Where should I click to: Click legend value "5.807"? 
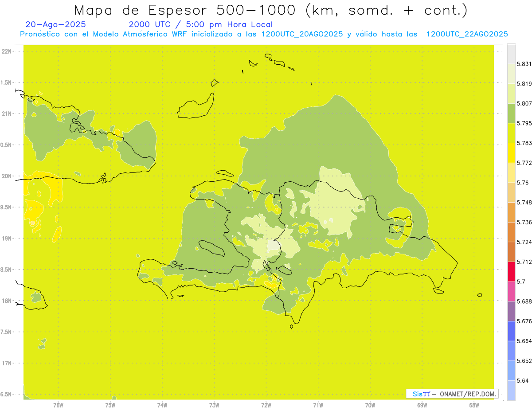(x=525, y=103)
